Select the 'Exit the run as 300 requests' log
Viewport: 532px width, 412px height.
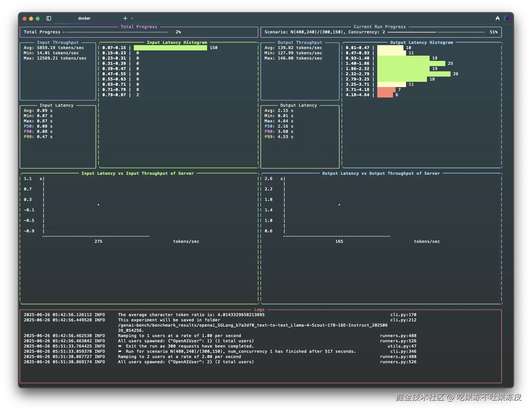click(186, 346)
